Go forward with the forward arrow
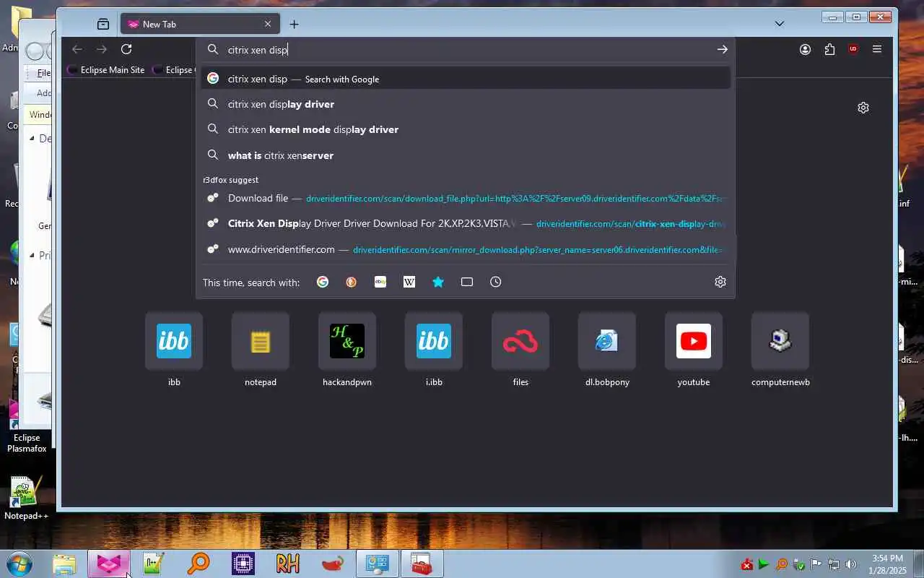The image size is (924, 578). 102,49
